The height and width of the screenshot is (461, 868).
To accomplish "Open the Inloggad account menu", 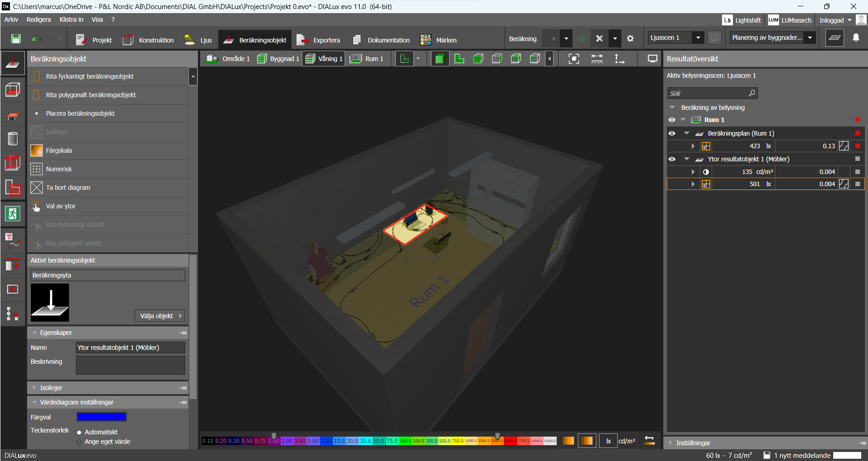I will tap(835, 20).
